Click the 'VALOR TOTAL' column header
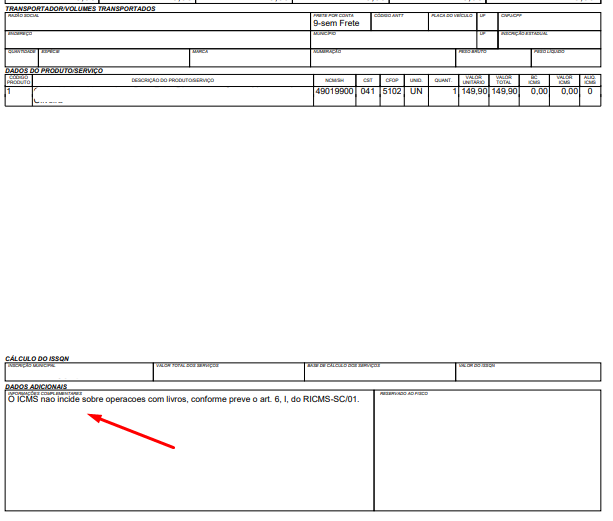The height and width of the screenshot is (521, 613). [504, 80]
